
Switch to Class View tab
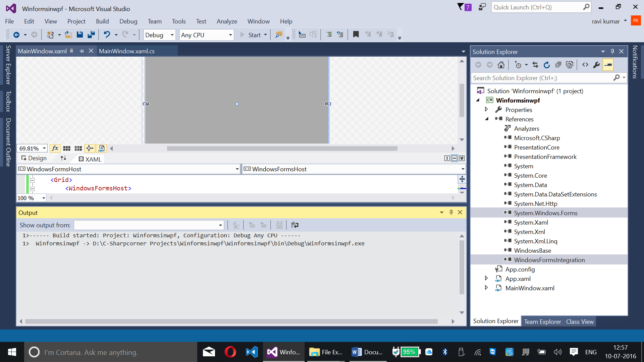pyautogui.click(x=580, y=322)
